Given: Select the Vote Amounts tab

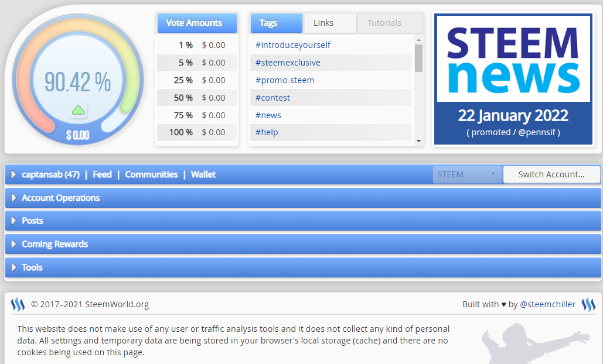Looking at the screenshot, I should click(x=197, y=23).
